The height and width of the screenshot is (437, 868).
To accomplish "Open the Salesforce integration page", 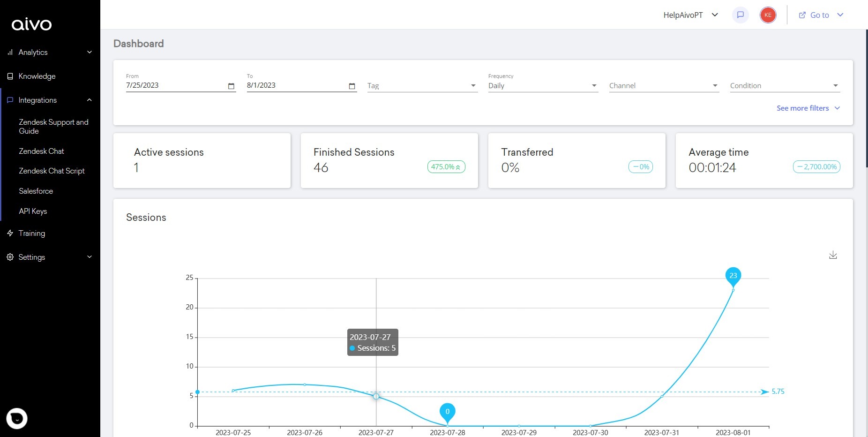I will pos(36,191).
